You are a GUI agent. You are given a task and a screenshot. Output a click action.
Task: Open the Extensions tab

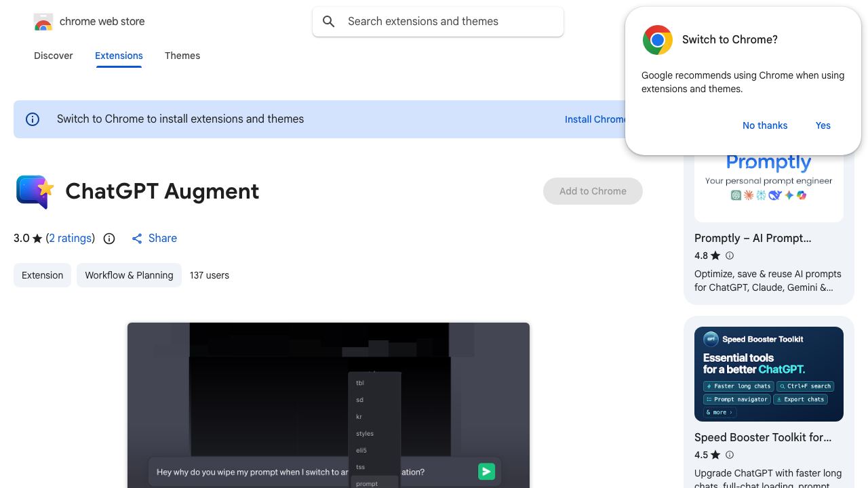[x=119, y=56]
